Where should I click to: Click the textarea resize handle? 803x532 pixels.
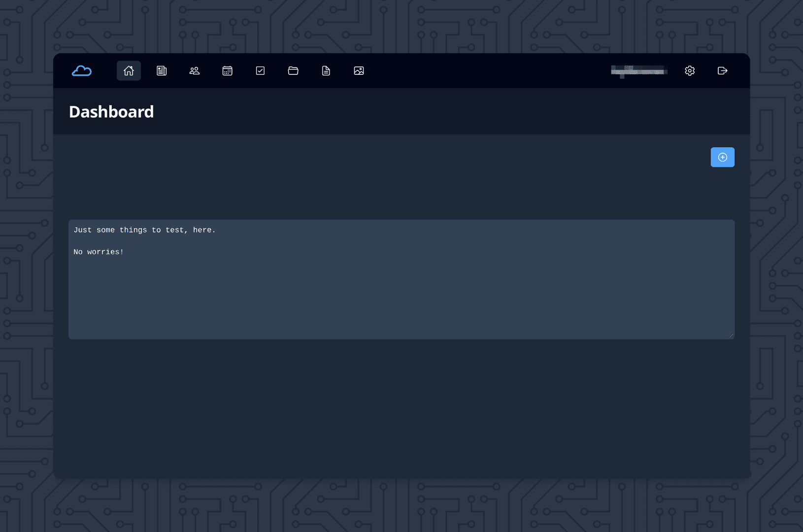730,335
